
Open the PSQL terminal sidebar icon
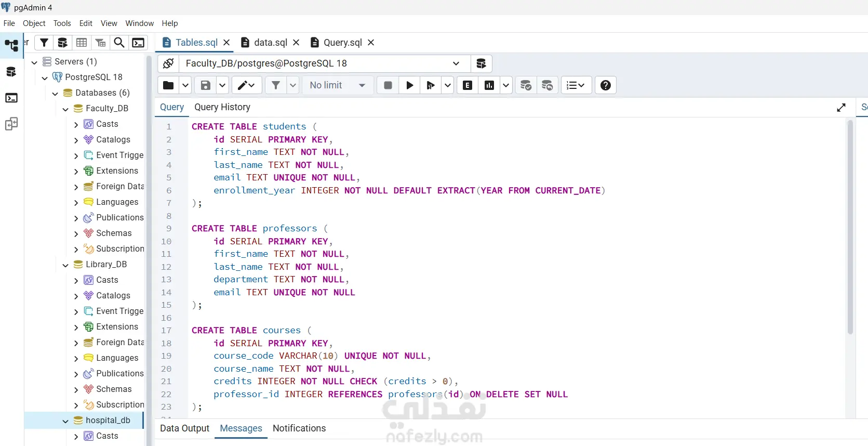[x=11, y=98]
